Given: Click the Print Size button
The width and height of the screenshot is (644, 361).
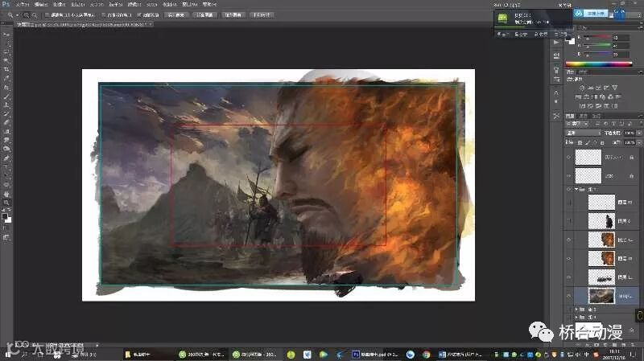Looking at the screenshot, I should click(x=262, y=15).
